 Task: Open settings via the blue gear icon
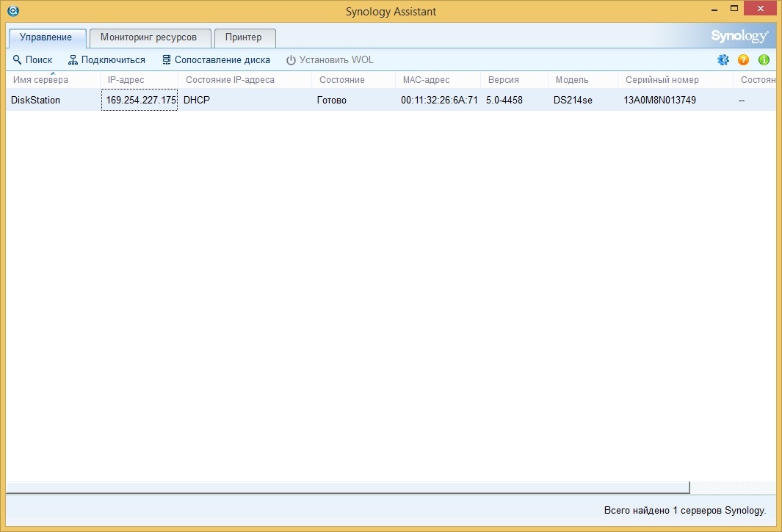tap(723, 60)
